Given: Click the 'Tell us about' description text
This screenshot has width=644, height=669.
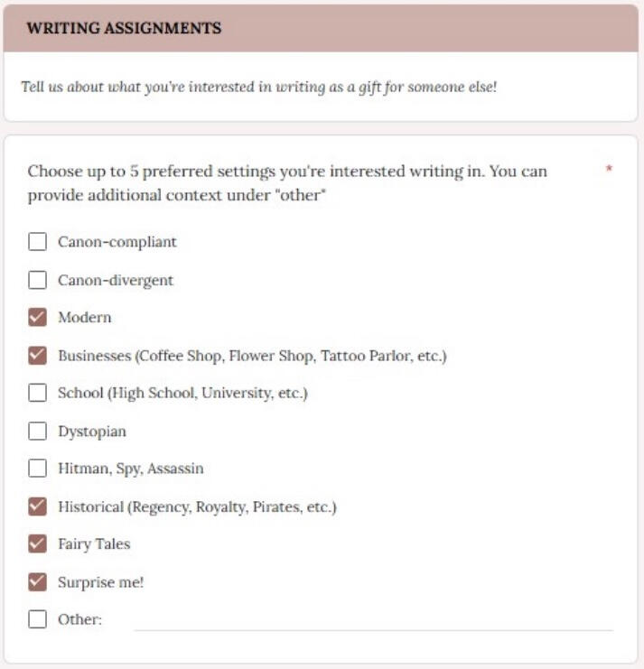Looking at the screenshot, I should [x=258, y=88].
